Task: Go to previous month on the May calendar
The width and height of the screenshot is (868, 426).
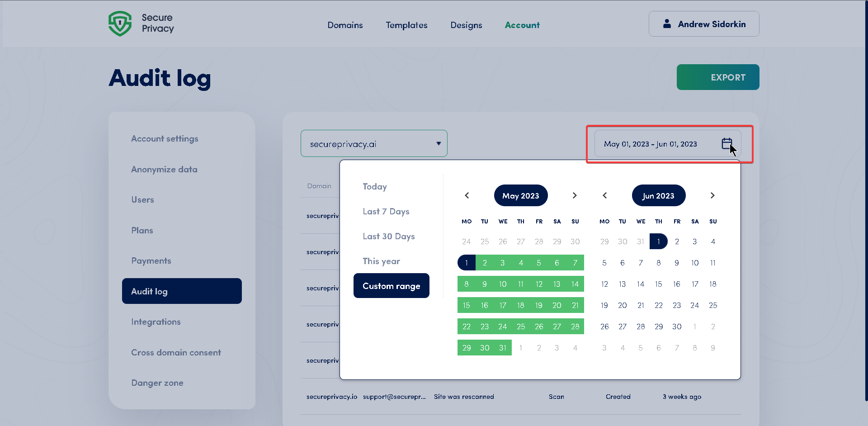Action: pos(467,195)
